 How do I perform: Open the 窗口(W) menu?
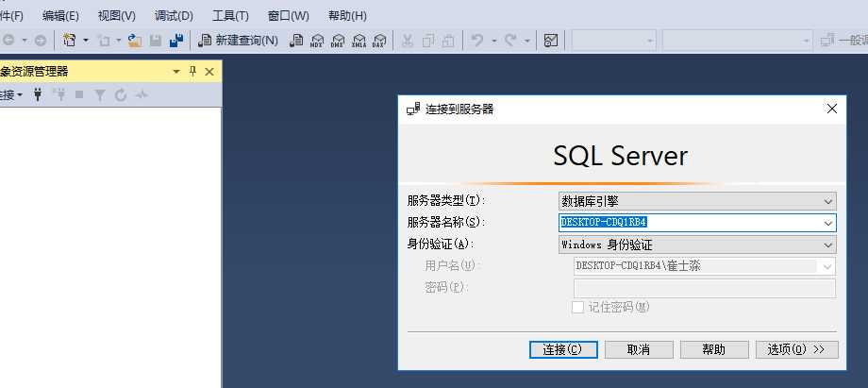click(289, 15)
